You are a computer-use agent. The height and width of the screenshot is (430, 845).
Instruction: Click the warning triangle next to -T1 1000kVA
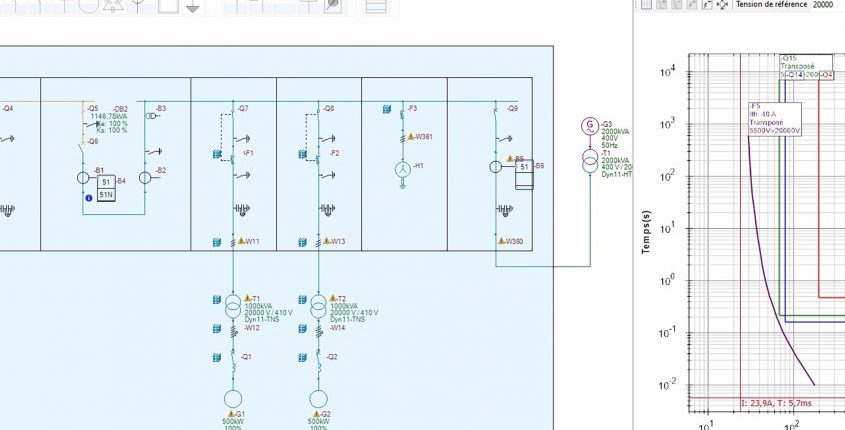coord(248,298)
